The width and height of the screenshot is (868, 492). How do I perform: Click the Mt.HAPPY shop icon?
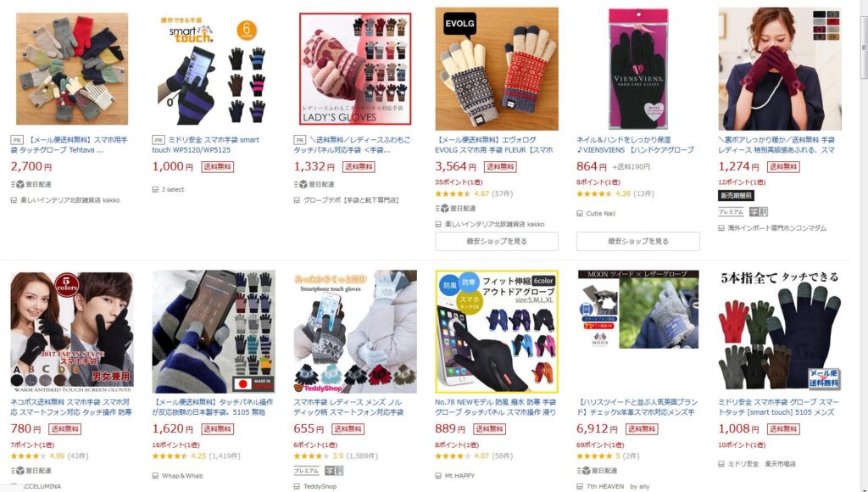pyautogui.click(x=438, y=476)
